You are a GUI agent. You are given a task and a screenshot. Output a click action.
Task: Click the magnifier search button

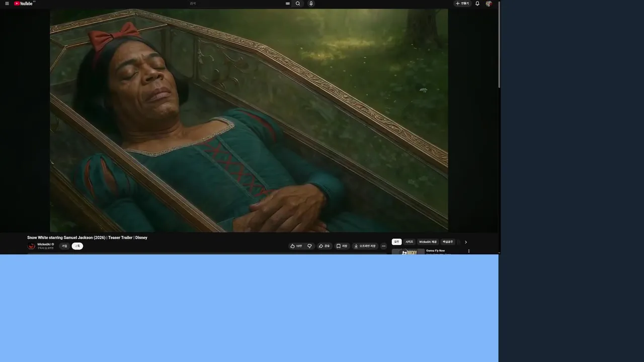[x=298, y=4]
